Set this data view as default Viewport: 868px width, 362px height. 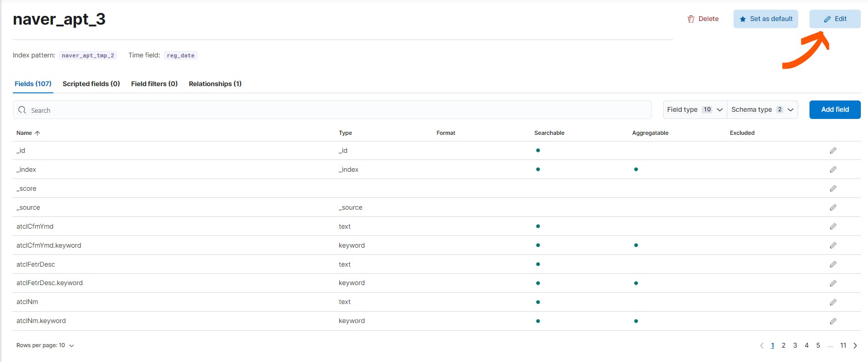click(766, 19)
